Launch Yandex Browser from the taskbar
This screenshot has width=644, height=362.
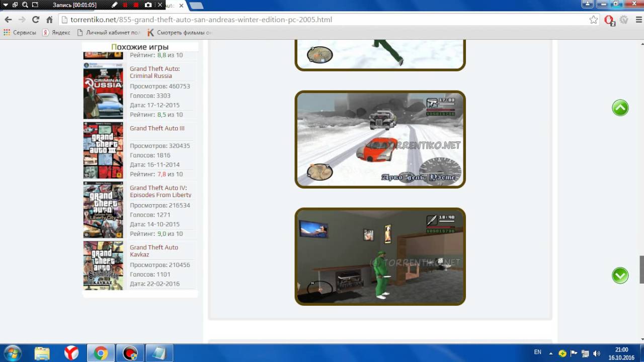point(71,353)
